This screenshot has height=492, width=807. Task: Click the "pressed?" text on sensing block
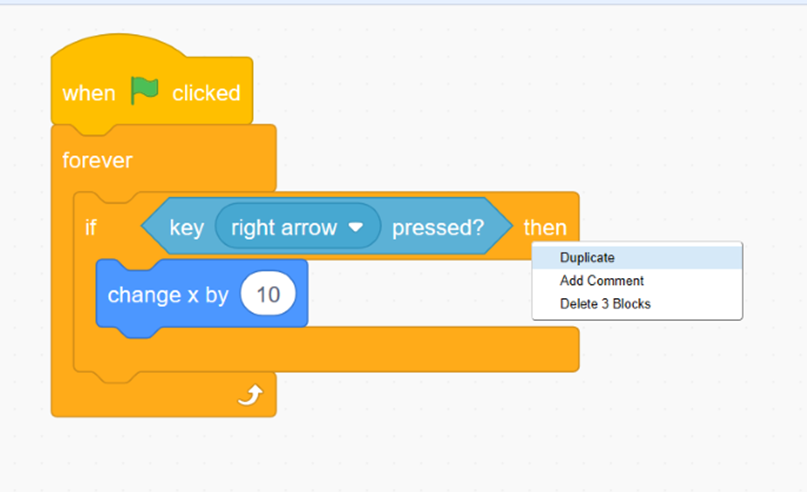point(437,228)
